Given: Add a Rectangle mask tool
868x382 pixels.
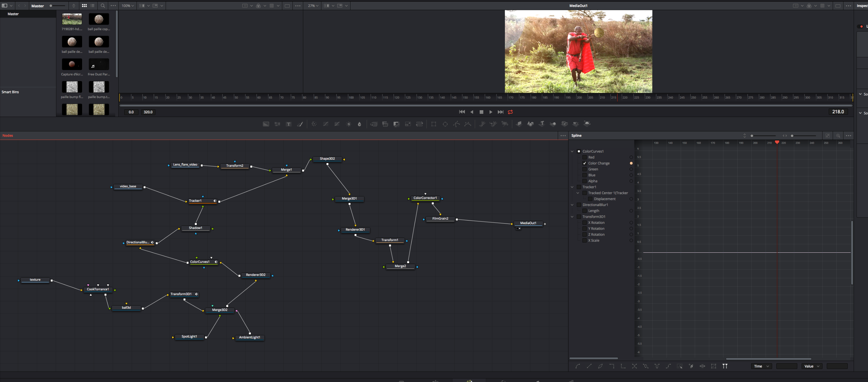Looking at the screenshot, I should pos(434,124).
